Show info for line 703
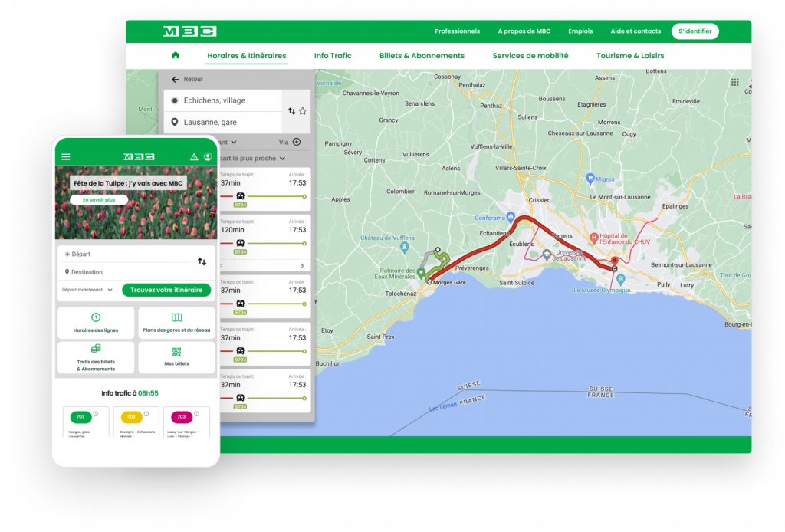 tap(197, 414)
